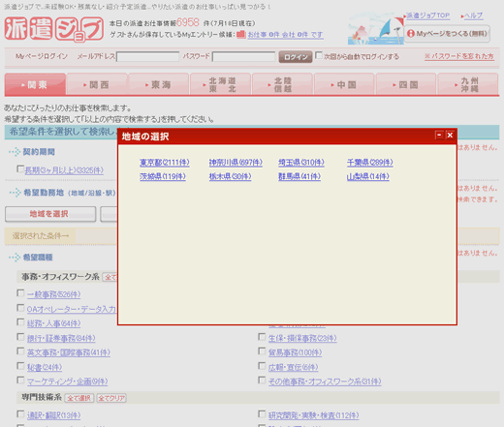Screen dimensions: 504x427
Task: Focus the メールアドレス input field
Action: tap(147, 57)
